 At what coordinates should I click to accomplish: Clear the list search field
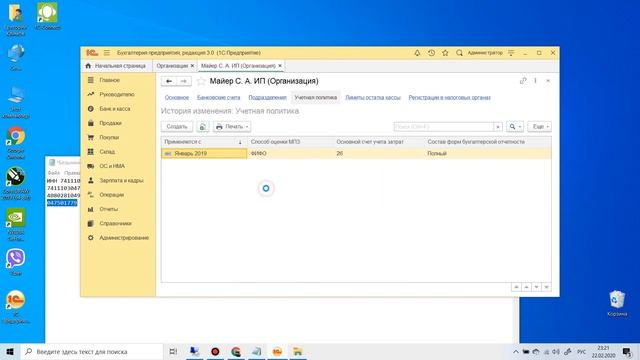(x=498, y=127)
